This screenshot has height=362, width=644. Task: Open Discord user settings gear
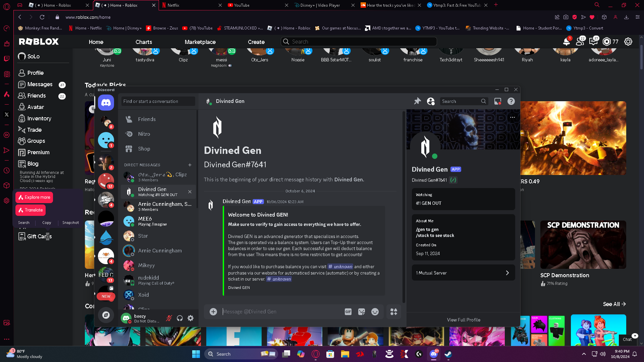click(x=191, y=318)
